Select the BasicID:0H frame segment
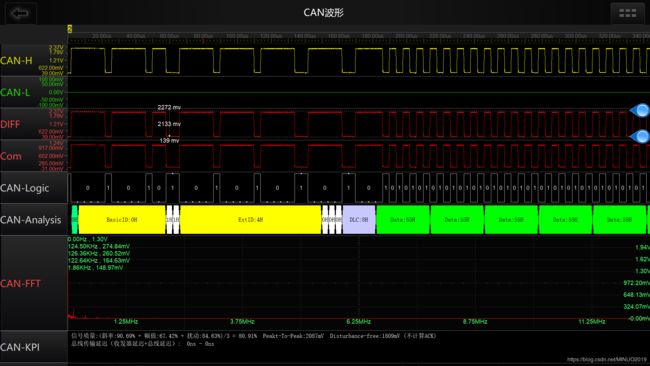The height and width of the screenshot is (366, 650). tap(122, 220)
